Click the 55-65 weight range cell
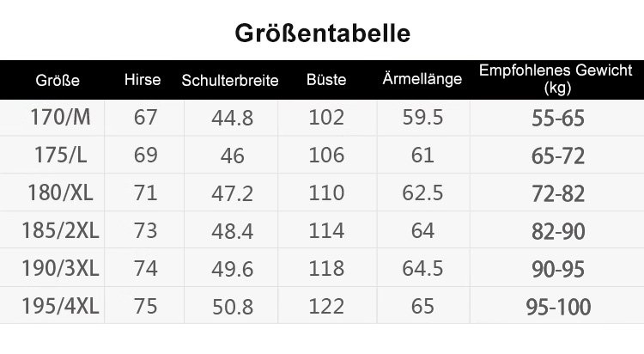This screenshot has width=644, height=354. (x=558, y=119)
